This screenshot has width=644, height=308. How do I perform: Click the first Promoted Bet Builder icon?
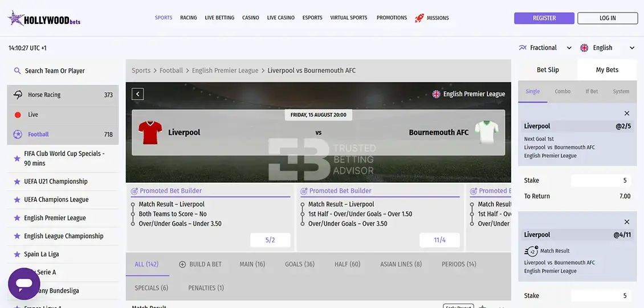pyautogui.click(x=134, y=191)
